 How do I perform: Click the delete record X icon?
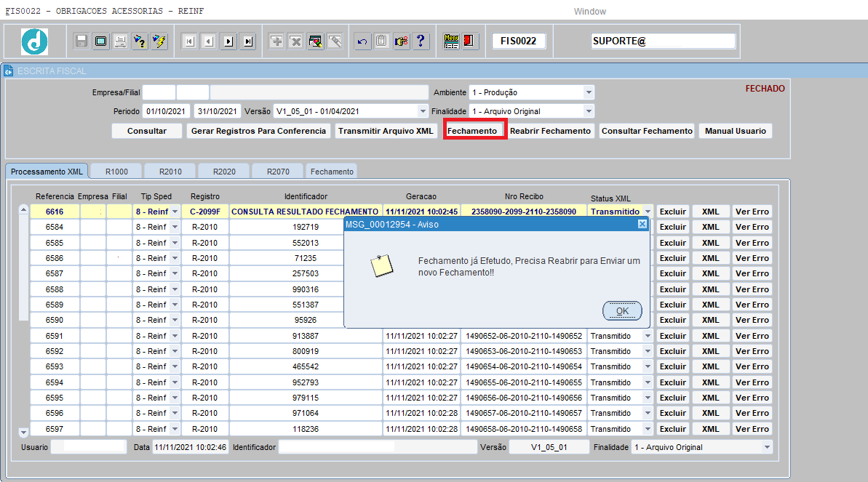(x=296, y=41)
